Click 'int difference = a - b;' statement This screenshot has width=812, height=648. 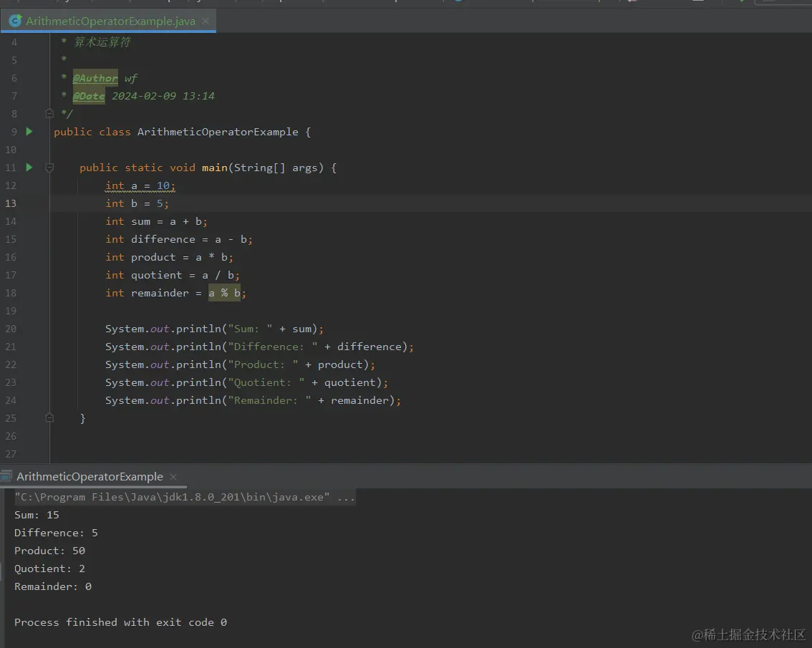point(179,238)
